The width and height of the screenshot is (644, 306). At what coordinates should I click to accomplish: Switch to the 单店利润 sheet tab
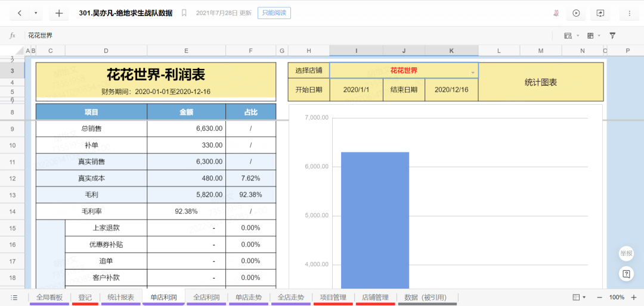point(163,298)
